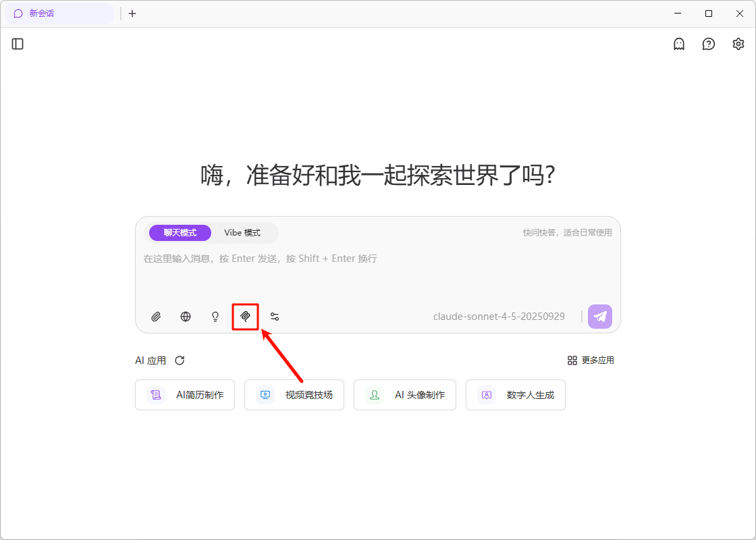This screenshot has width=756, height=540.
Task: Toggle the globe web search icon
Action: click(x=186, y=317)
